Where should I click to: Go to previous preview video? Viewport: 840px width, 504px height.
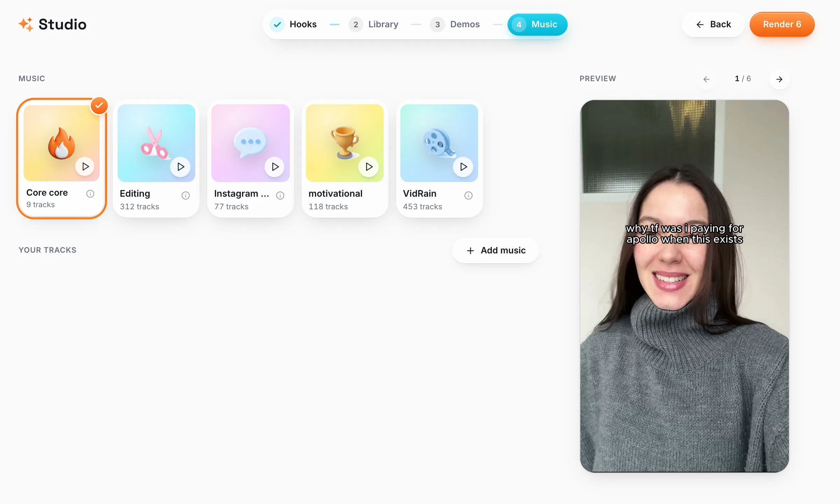707,79
